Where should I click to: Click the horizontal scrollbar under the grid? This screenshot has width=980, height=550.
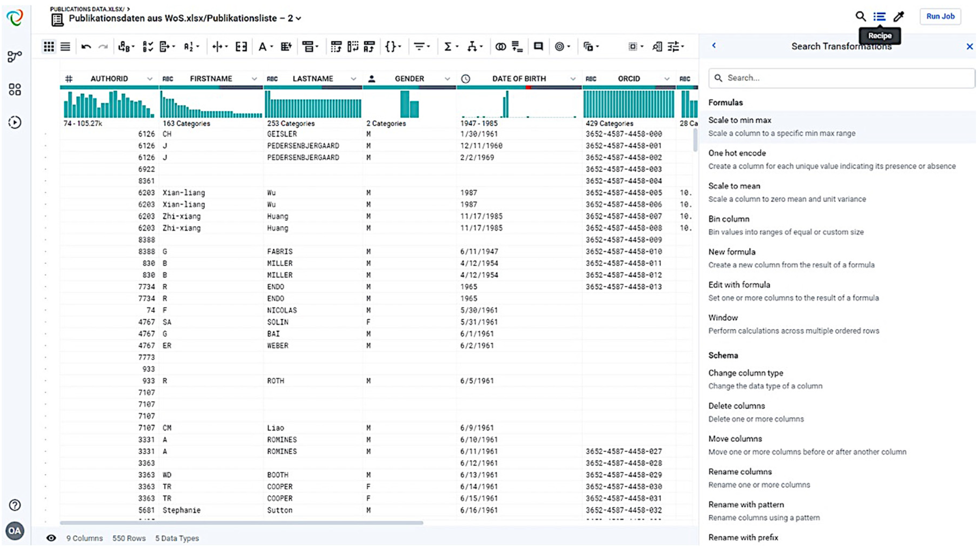coord(242,523)
